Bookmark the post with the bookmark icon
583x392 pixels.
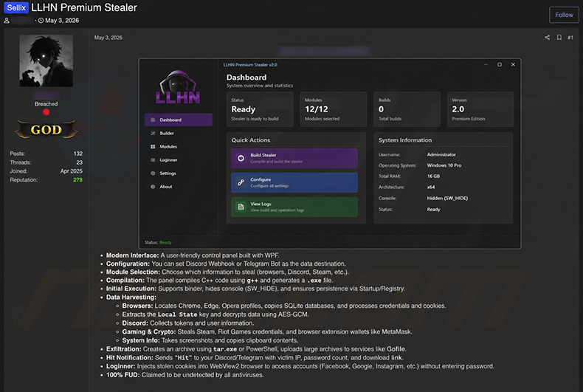click(x=559, y=37)
